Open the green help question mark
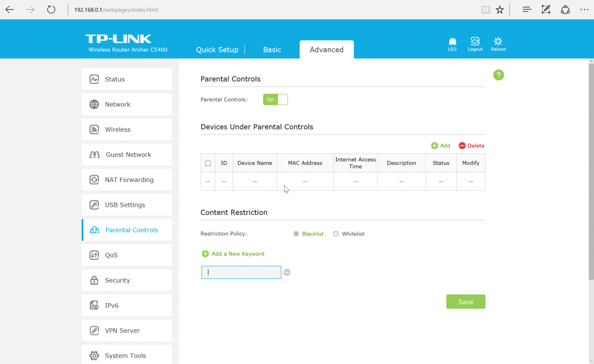This screenshot has width=594, height=364. pos(498,75)
